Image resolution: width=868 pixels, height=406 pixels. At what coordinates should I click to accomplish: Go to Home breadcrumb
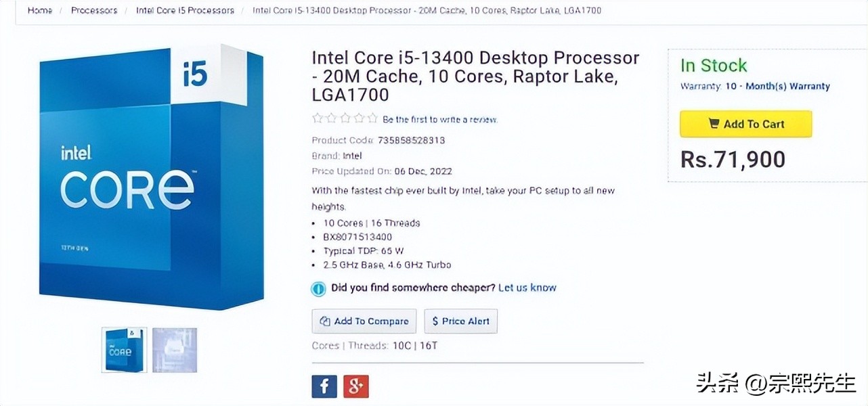[x=40, y=11]
